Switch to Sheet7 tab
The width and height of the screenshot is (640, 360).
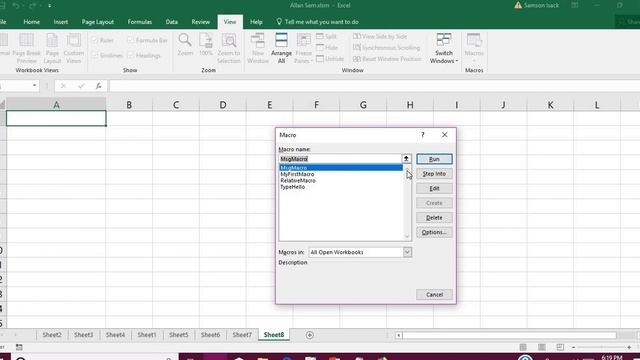(242, 335)
